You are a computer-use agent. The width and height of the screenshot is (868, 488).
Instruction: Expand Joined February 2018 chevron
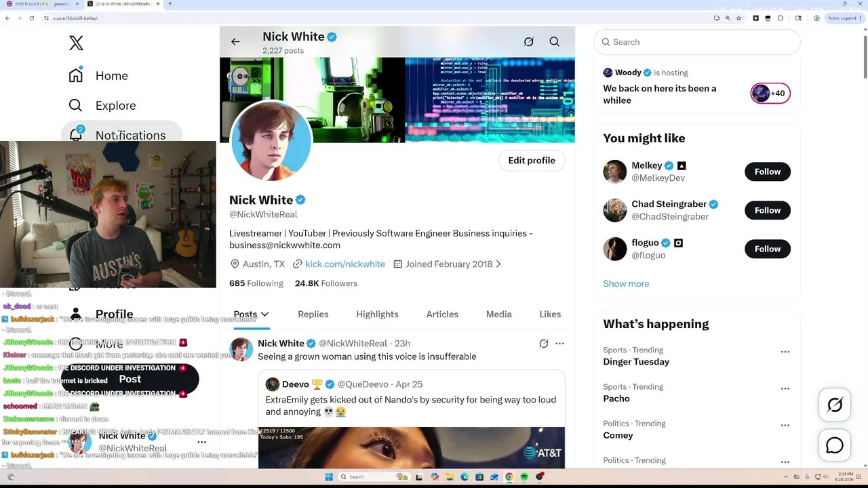coord(498,264)
